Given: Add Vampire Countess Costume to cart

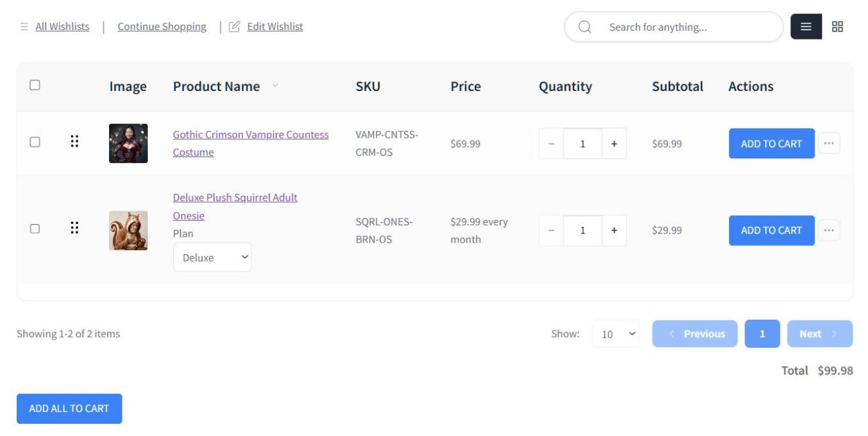Looking at the screenshot, I should [x=772, y=143].
